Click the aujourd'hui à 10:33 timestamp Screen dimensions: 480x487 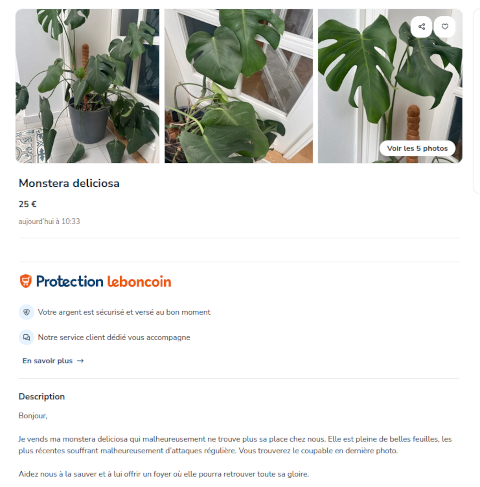point(49,221)
